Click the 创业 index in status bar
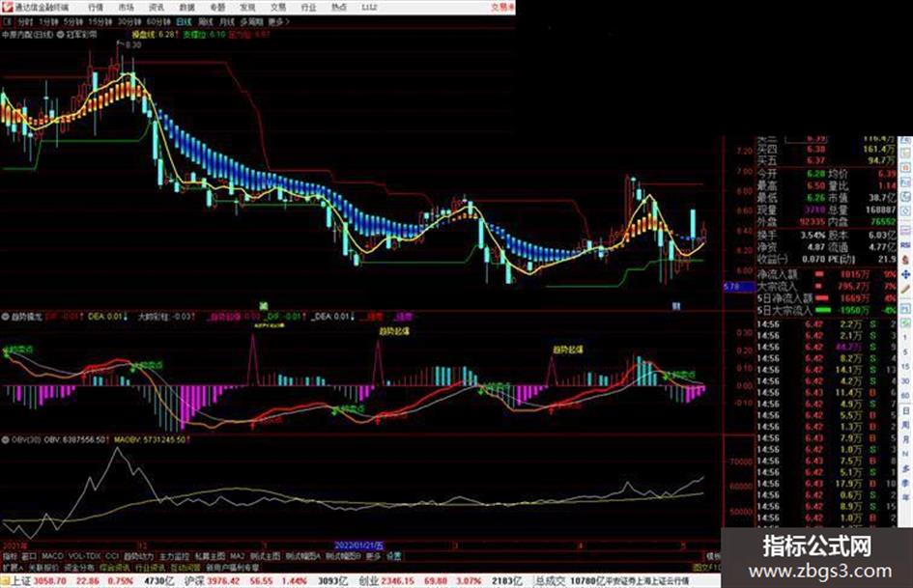Viewport: 913px width, 588px height. point(368,581)
